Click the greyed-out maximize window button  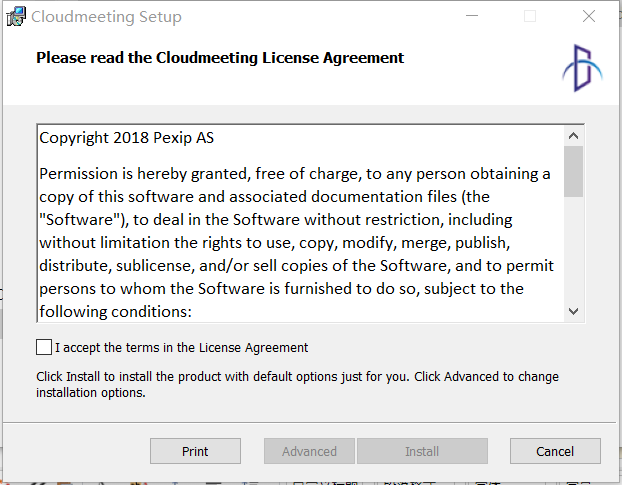coord(530,16)
